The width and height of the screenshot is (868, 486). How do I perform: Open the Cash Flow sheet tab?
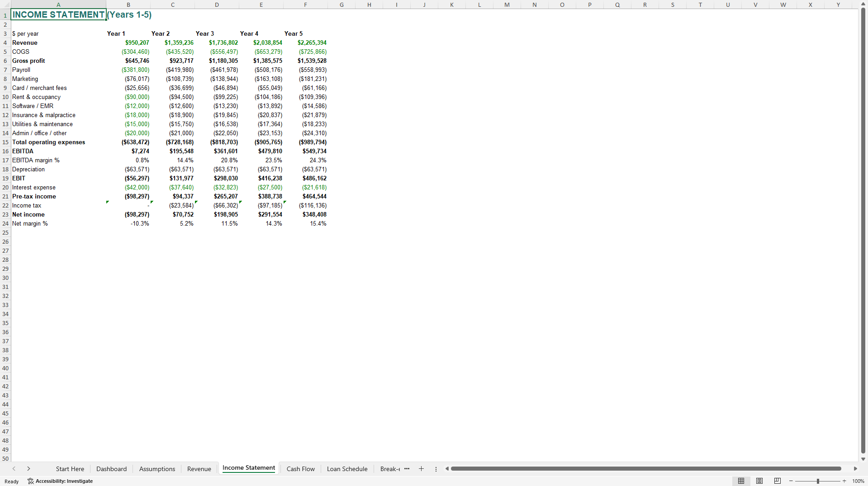(x=300, y=469)
